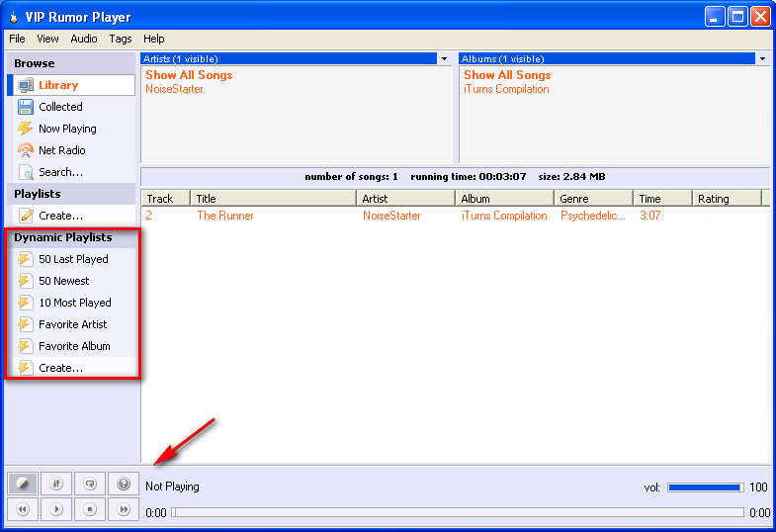Set rating for The Runner row

point(725,216)
